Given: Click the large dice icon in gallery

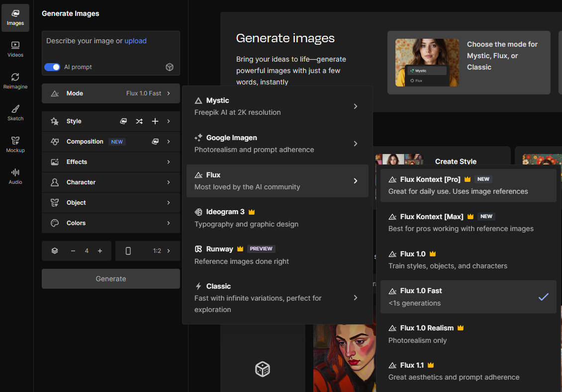Looking at the screenshot, I should 263,369.
